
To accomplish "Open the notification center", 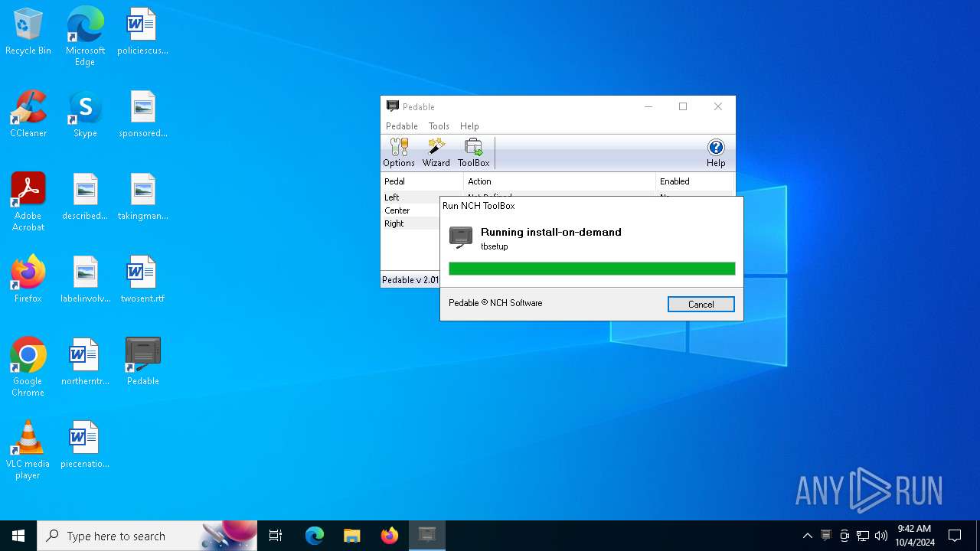I will 955,536.
